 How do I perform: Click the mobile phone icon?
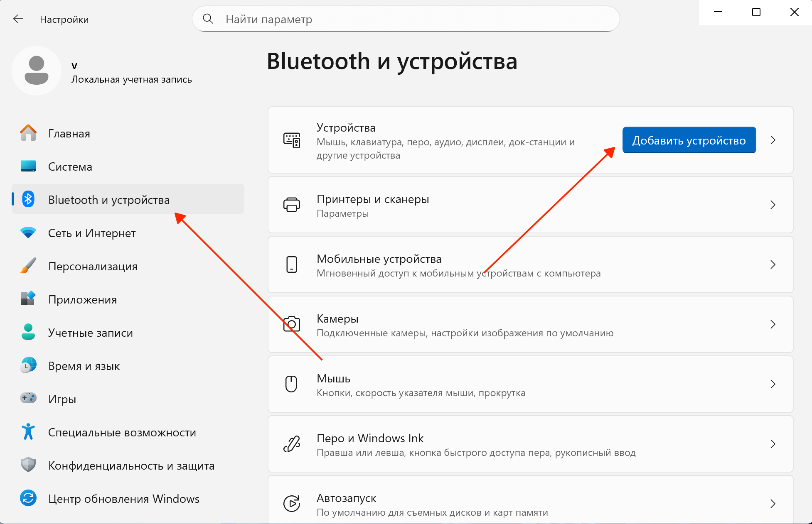tap(292, 264)
